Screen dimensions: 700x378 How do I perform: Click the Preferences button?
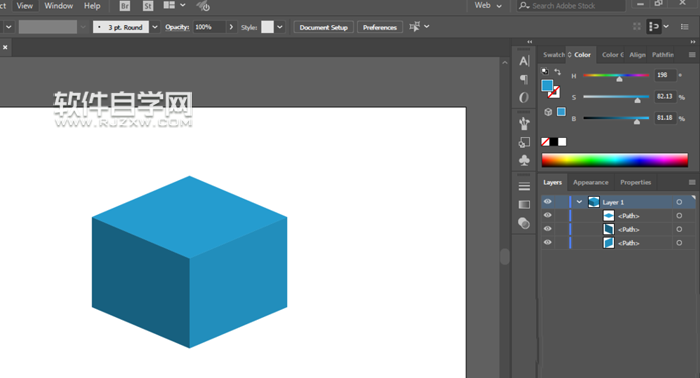tap(380, 27)
